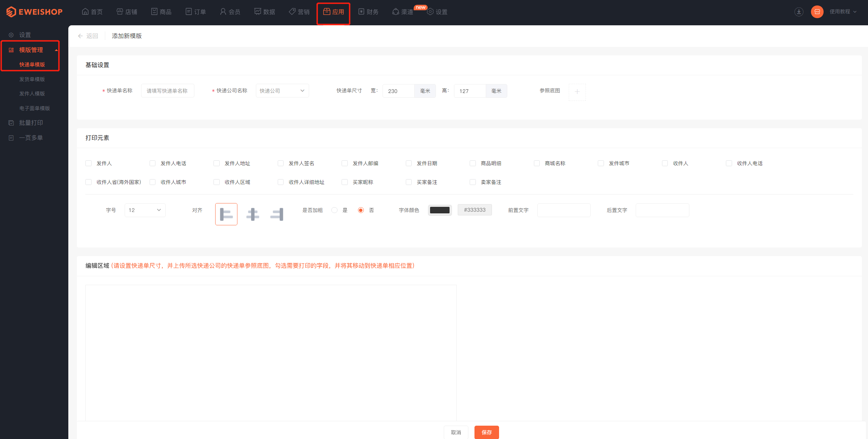Screen dimensions: 868x439
Task: Check the 发件人 checkbox
Action: point(88,163)
